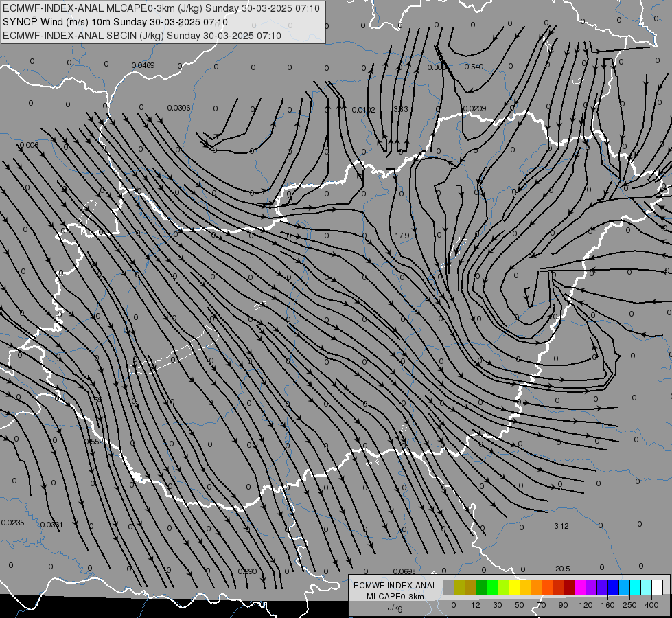Viewport: 672px width, 618px height.
Task: Click the dark red legend swatch
Action: click(570, 587)
